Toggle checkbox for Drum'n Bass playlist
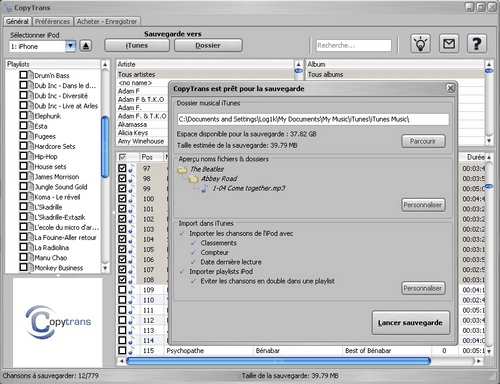Viewport: 500px width, 384px height. [x=23, y=75]
